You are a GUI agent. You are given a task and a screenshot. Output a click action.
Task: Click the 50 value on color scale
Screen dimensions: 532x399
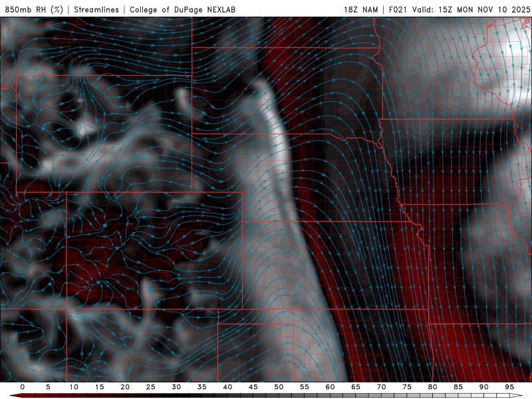(x=279, y=387)
